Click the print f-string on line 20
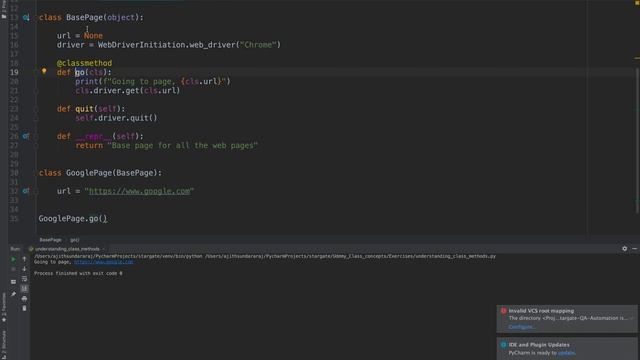 click(153, 82)
